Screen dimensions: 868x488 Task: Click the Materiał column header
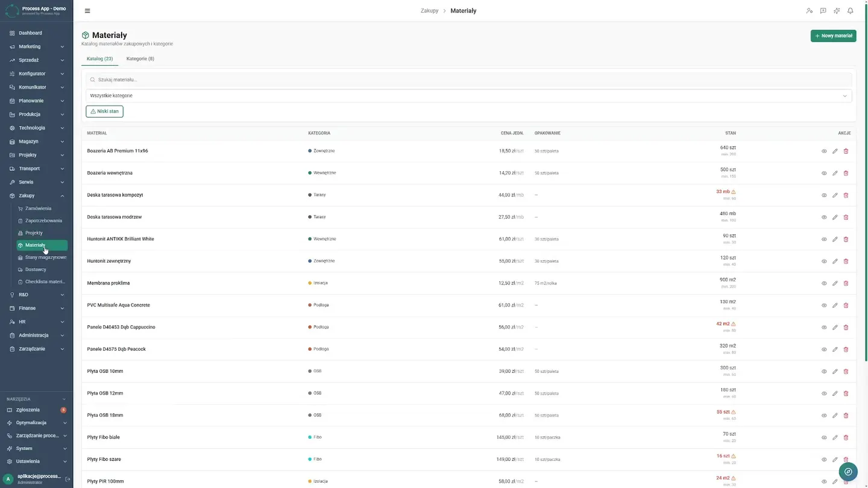point(97,133)
